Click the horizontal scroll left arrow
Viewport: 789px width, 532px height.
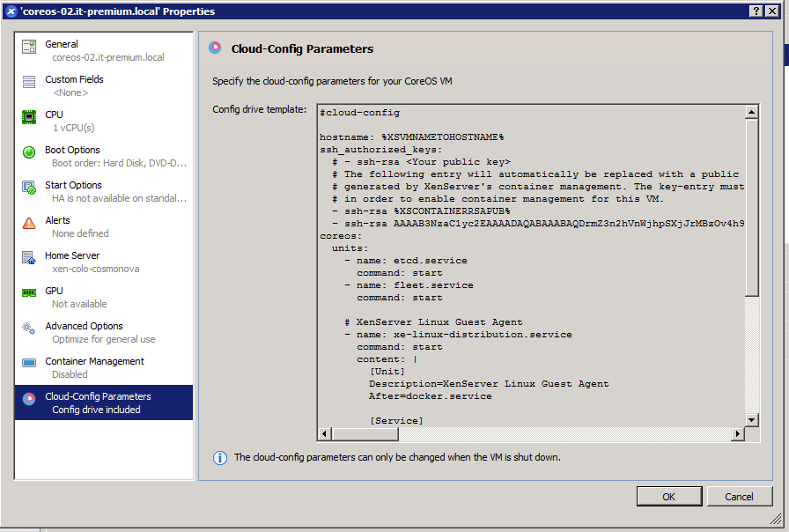pyautogui.click(x=325, y=433)
